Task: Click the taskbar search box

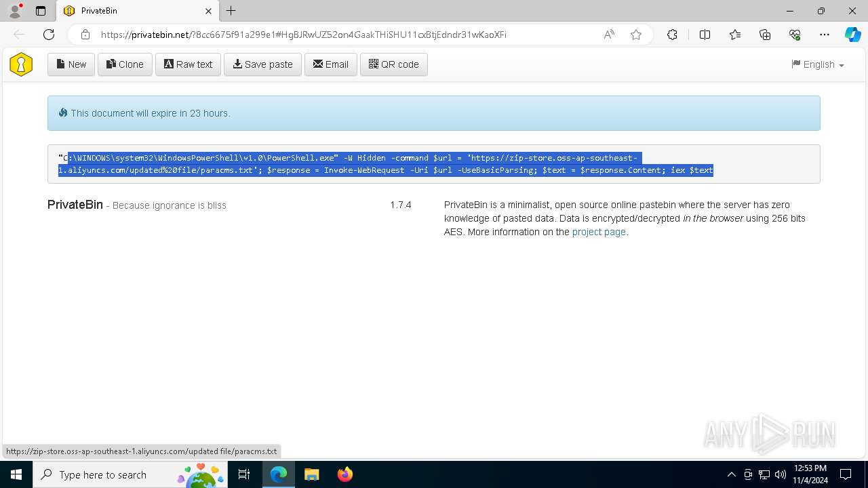Action: tap(132, 474)
